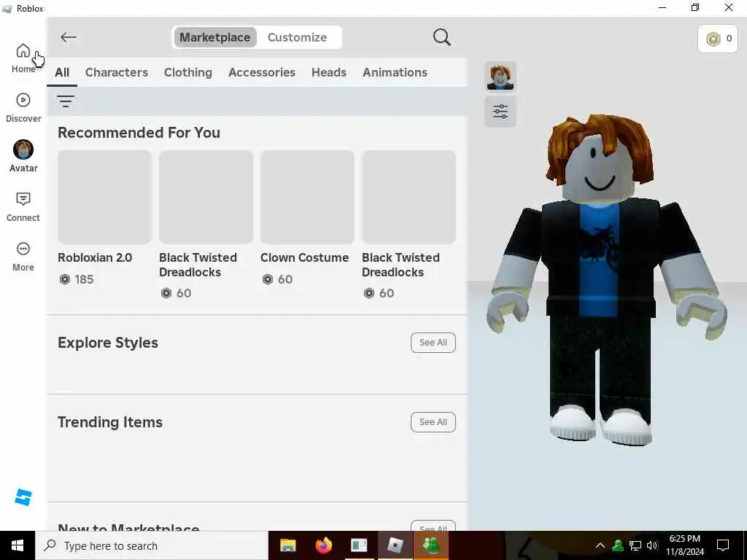Open the Avatar sidebar icon
The width and height of the screenshot is (747, 560).
[x=23, y=149]
